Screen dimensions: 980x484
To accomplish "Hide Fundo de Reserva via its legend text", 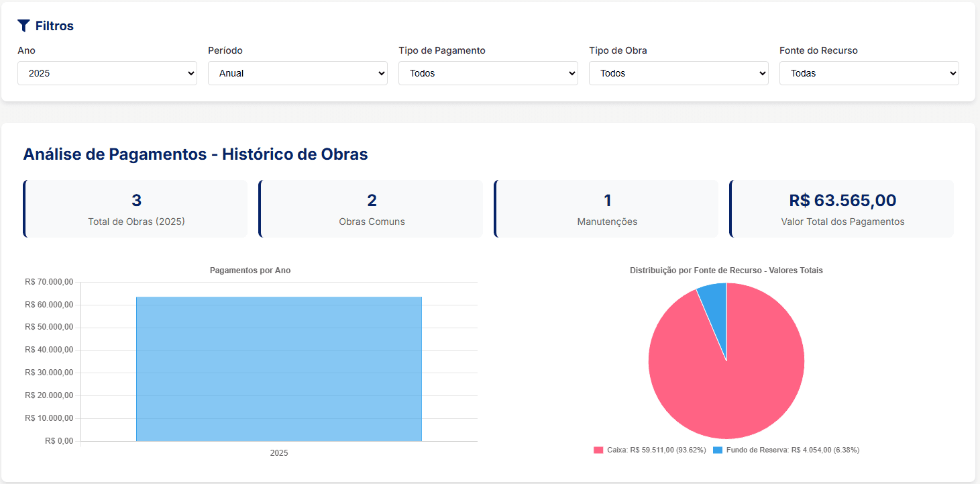I will [792, 450].
